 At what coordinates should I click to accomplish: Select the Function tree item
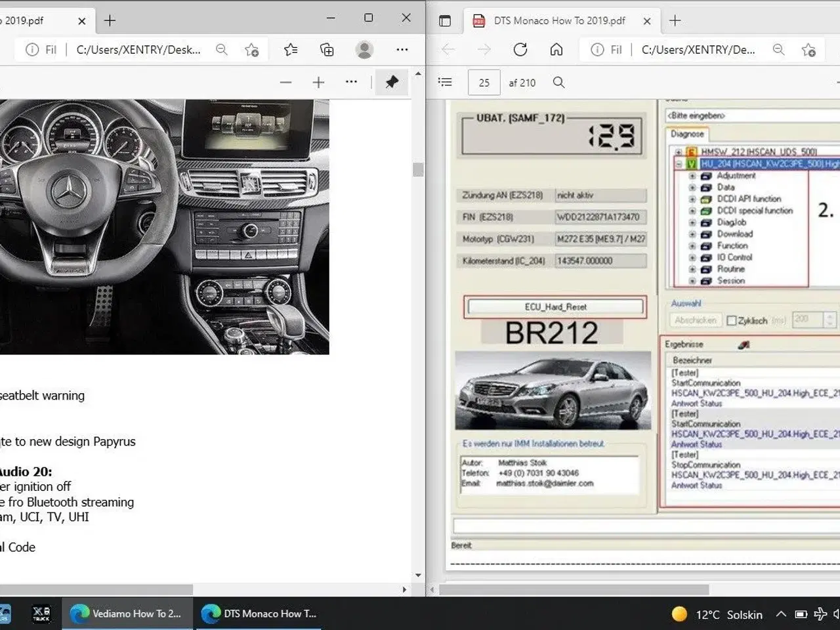(x=732, y=246)
